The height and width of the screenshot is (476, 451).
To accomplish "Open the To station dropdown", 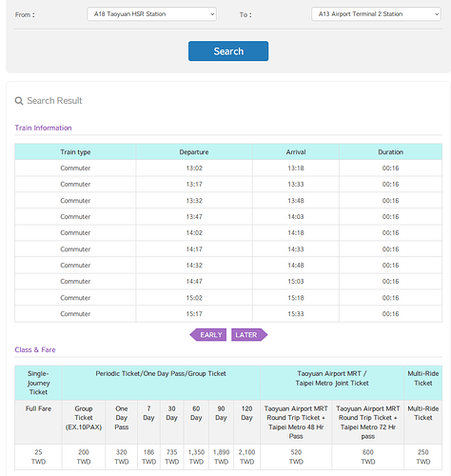I will [x=376, y=14].
